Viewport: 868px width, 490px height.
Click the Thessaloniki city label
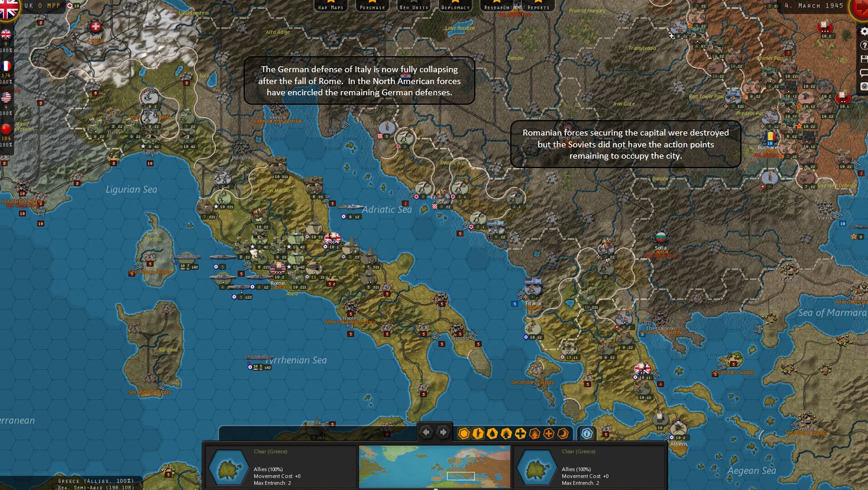660,328
